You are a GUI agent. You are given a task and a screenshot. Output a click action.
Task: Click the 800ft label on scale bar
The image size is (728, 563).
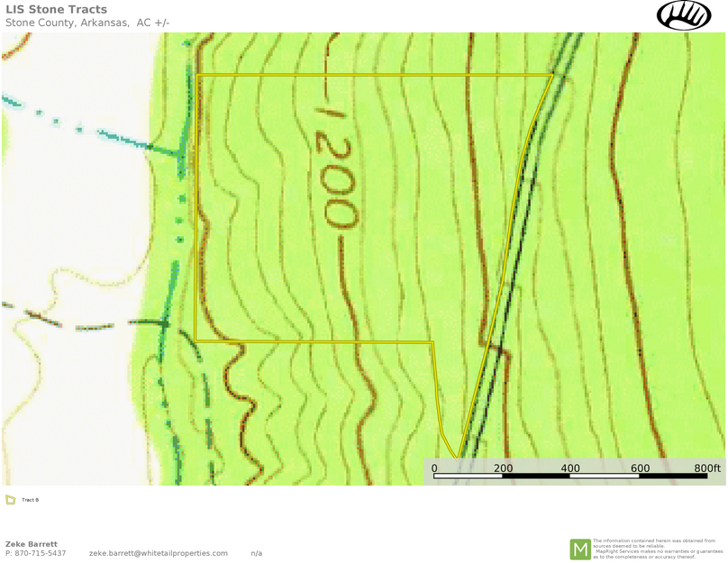[706, 468]
